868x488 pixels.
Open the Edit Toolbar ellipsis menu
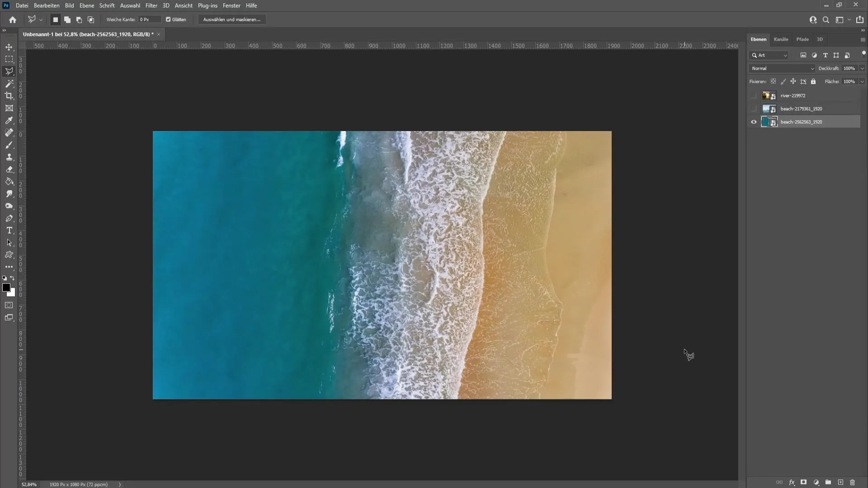tap(9, 267)
